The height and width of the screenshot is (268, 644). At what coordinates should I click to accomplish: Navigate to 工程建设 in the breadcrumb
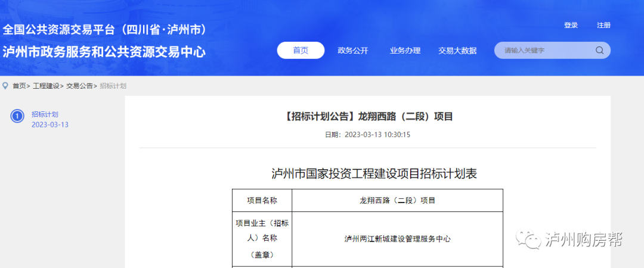(46, 86)
